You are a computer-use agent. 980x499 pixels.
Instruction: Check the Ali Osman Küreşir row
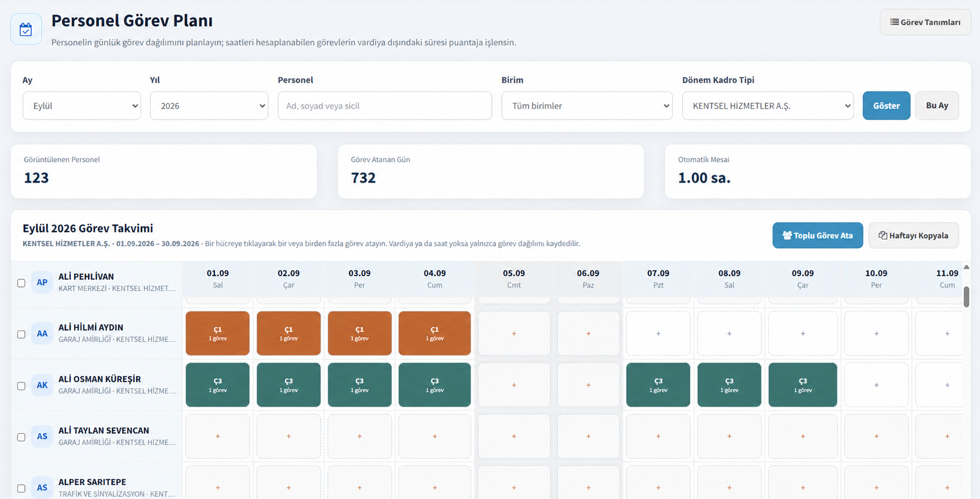point(21,386)
